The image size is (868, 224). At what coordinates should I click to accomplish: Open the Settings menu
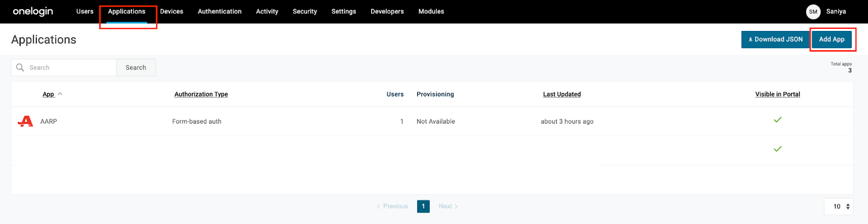click(x=344, y=11)
